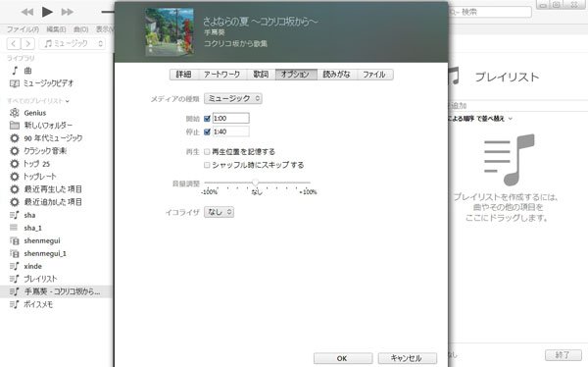Open the ミュージック media picker in toolbar

pyautogui.click(x=73, y=43)
